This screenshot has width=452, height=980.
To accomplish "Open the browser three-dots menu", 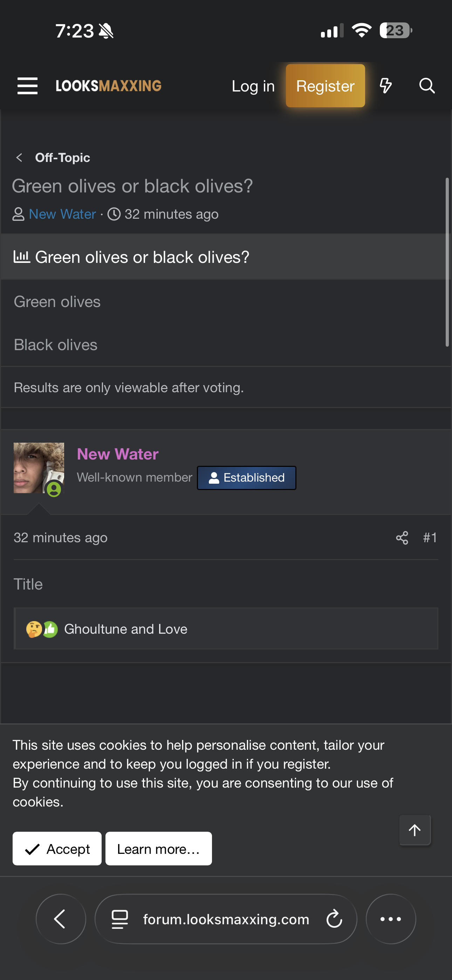I will click(390, 919).
